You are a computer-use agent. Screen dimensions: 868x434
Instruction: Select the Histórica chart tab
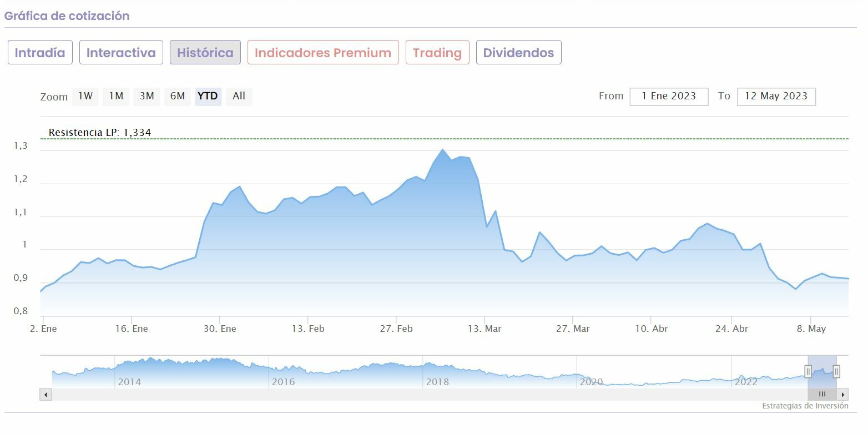pos(205,53)
